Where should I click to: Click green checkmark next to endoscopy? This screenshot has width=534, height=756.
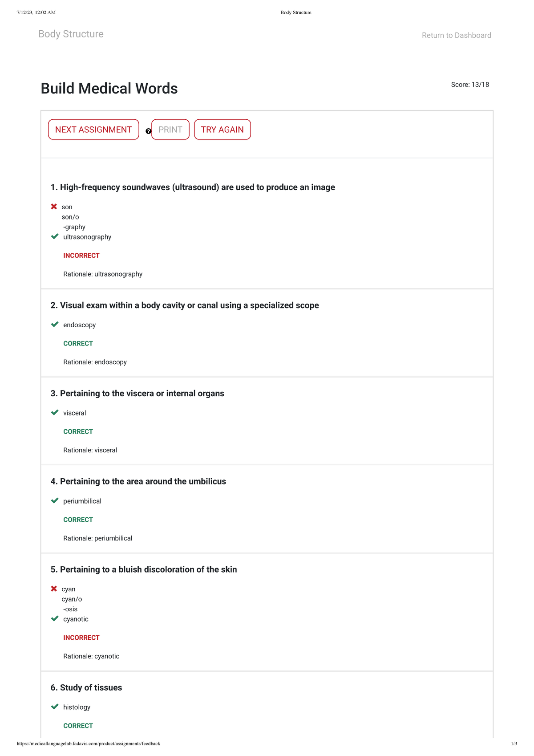(55, 325)
